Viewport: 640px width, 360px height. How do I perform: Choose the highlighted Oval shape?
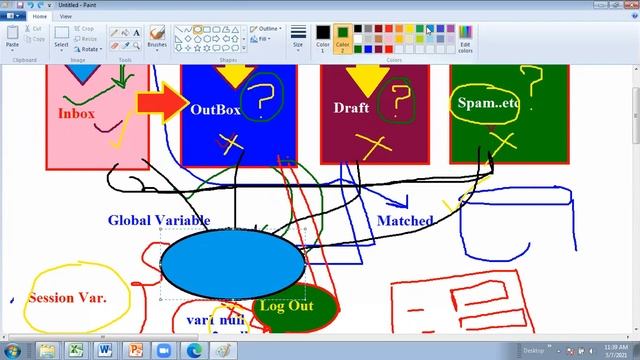click(198, 30)
